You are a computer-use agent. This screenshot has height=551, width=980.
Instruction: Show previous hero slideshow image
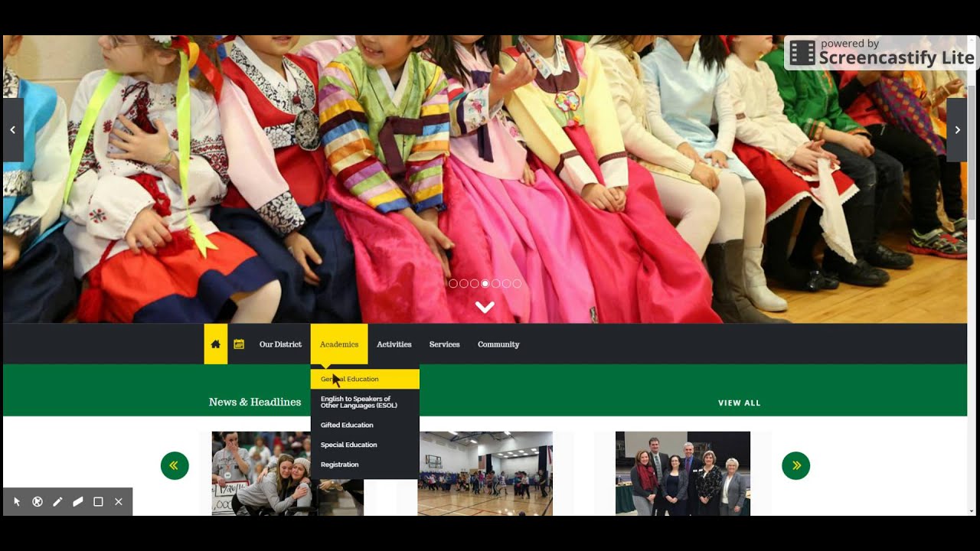coord(13,130)
